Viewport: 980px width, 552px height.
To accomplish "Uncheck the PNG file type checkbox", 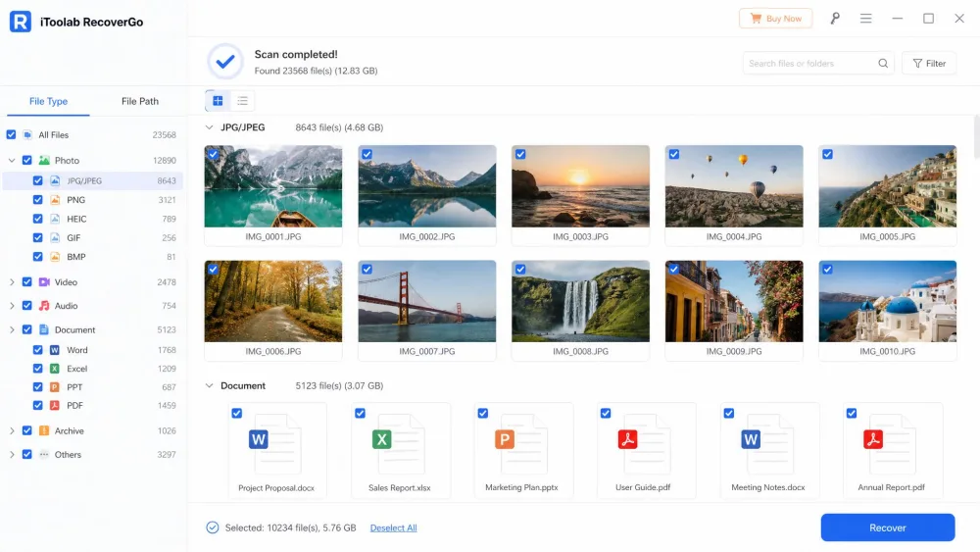I will click(x=37, y=200).
